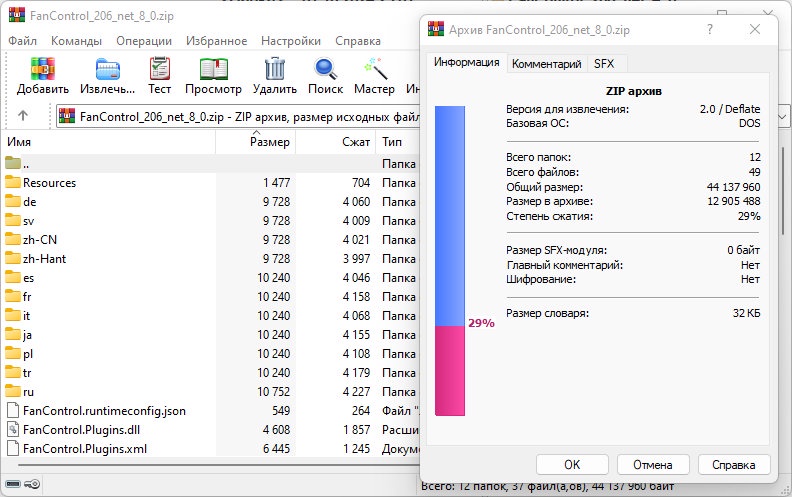Open Поиск (Find) magnifier tool

(x=326, y=70)
